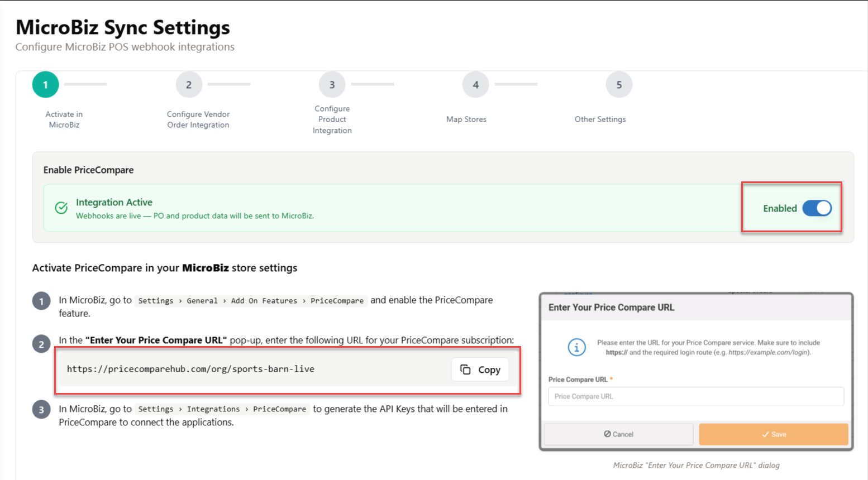This screenshot has width=868, height=480.
Task: Jump to step 4 Map Stores
Action: point(475,85)
